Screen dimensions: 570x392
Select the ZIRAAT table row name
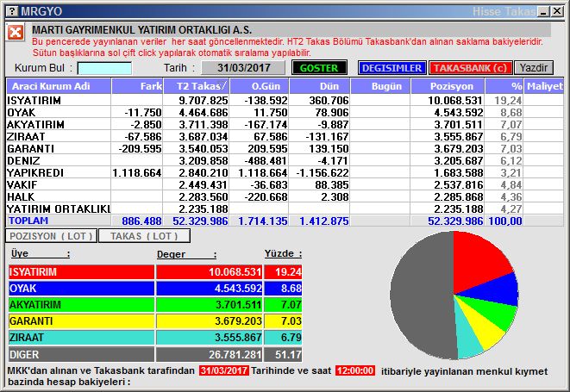coord(26,137)
